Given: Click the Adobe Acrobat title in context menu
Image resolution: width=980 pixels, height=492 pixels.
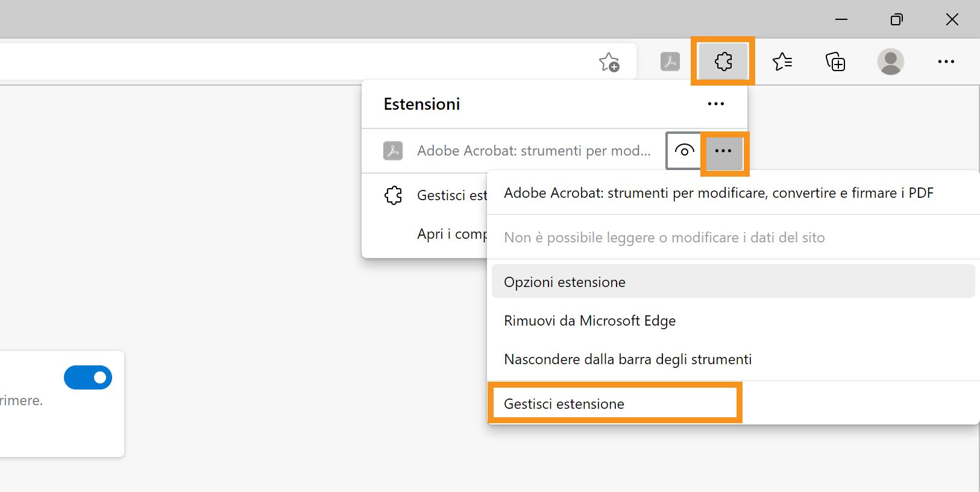Looking at the screenshot, I should point(718,193).
